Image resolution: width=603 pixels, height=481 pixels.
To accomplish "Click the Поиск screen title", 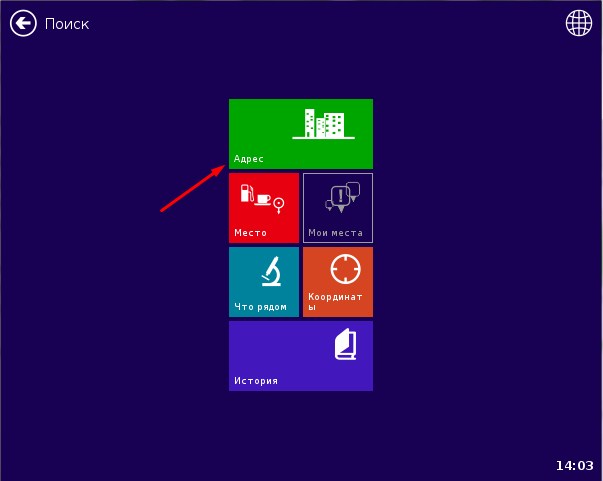I will pyautogui.click(x=67, y=23).
